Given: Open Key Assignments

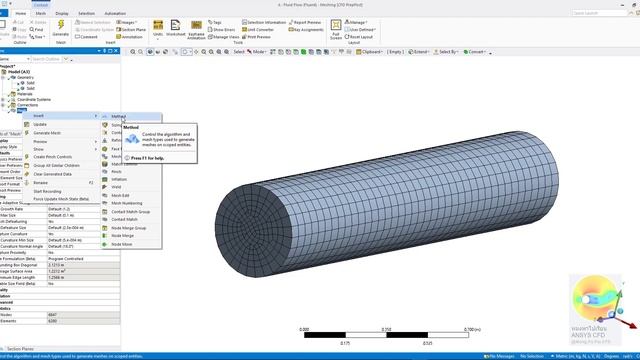Looking at the screenshot, I should (306, 29).
